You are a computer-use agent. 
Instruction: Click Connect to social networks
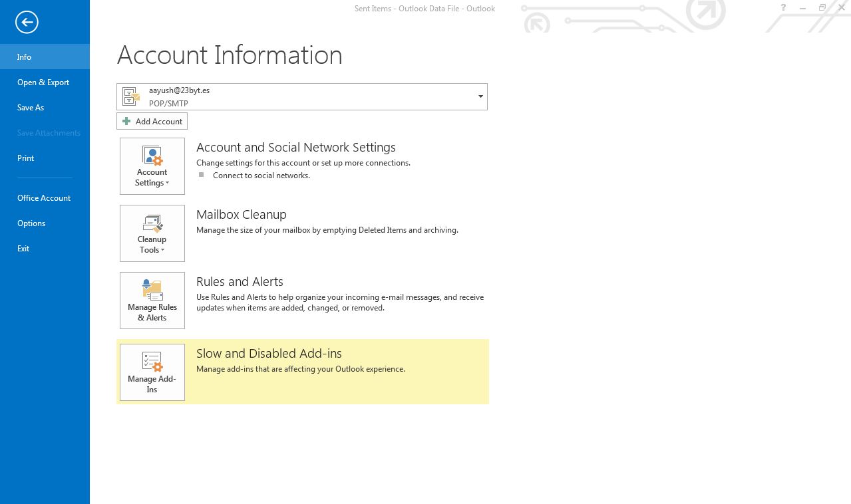click(261, 175)
